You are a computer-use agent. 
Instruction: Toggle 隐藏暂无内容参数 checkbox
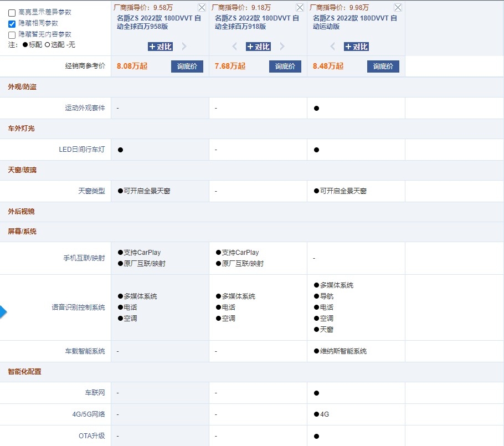click(12, 34)
